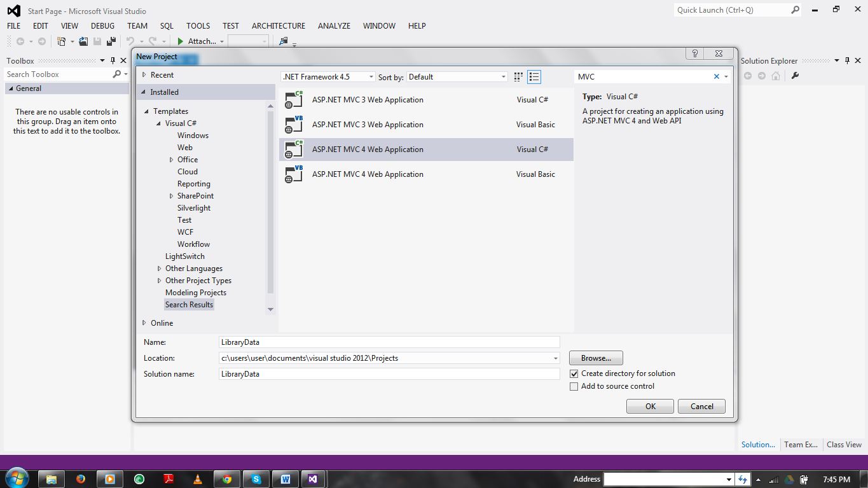Screen dimensions: 868x488
Task: Expand the Online section
Action: 144,323
